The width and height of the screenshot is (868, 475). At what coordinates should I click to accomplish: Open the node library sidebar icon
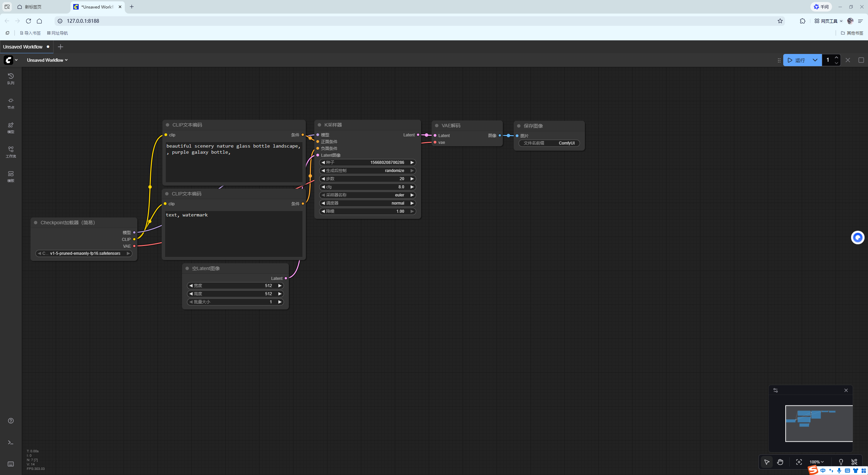coord(11,103)
